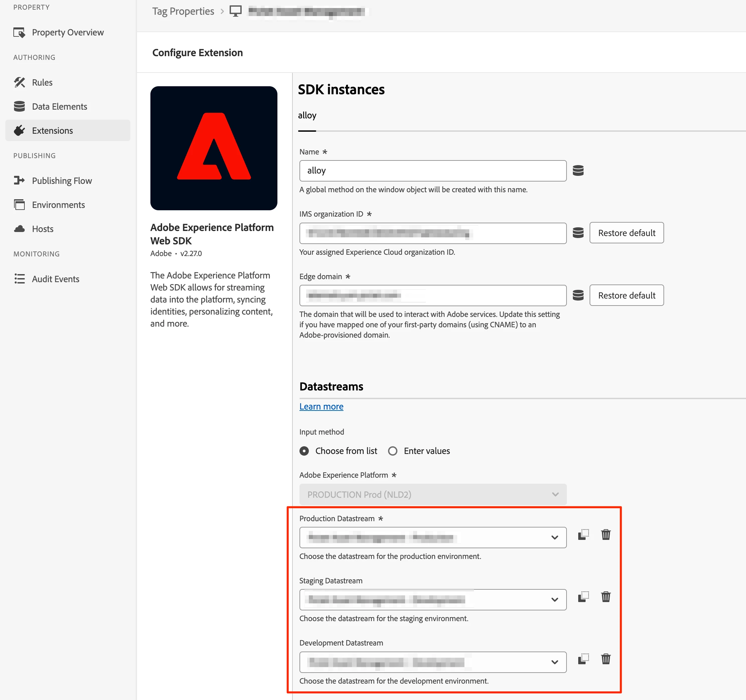Viewport: 746px width, 700px height.
Task: Open the Datastreams Learn more link
Action: [321, 406]
